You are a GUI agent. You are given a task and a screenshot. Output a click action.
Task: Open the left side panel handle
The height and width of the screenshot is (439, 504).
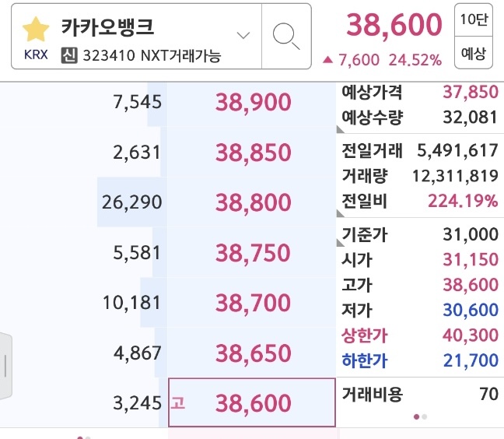(x=5, y=365)
